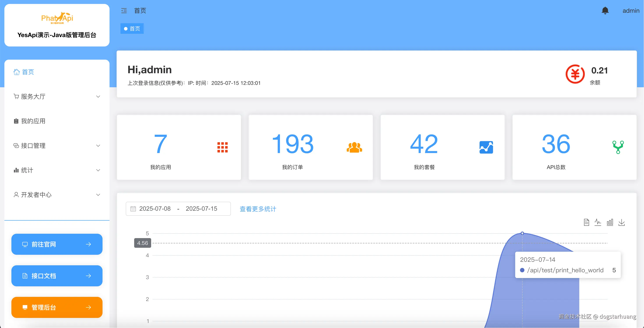Image resolution: width=644 pixels, height=328 pixels.
Task: Select the 首页 sidebar menu item
Action: (x=28, y=72)
